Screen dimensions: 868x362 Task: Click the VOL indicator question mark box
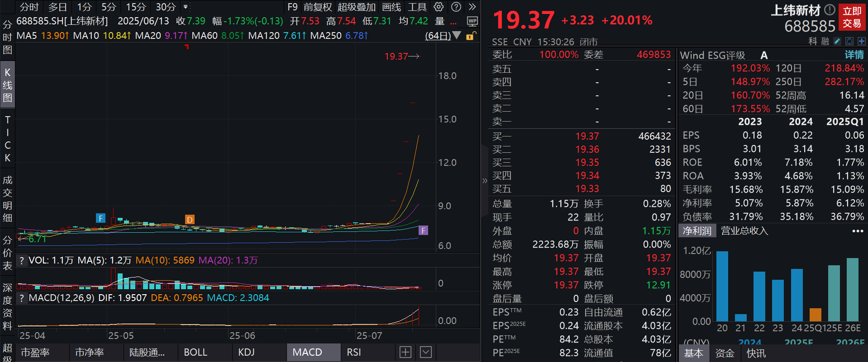[21, 260]
